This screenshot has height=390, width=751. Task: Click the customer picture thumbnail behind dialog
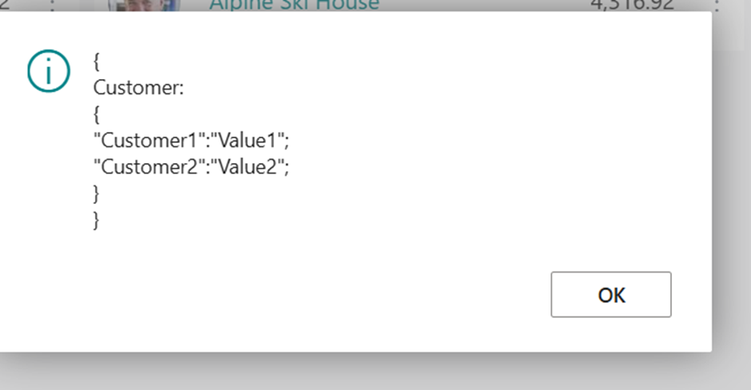point(144,5)
